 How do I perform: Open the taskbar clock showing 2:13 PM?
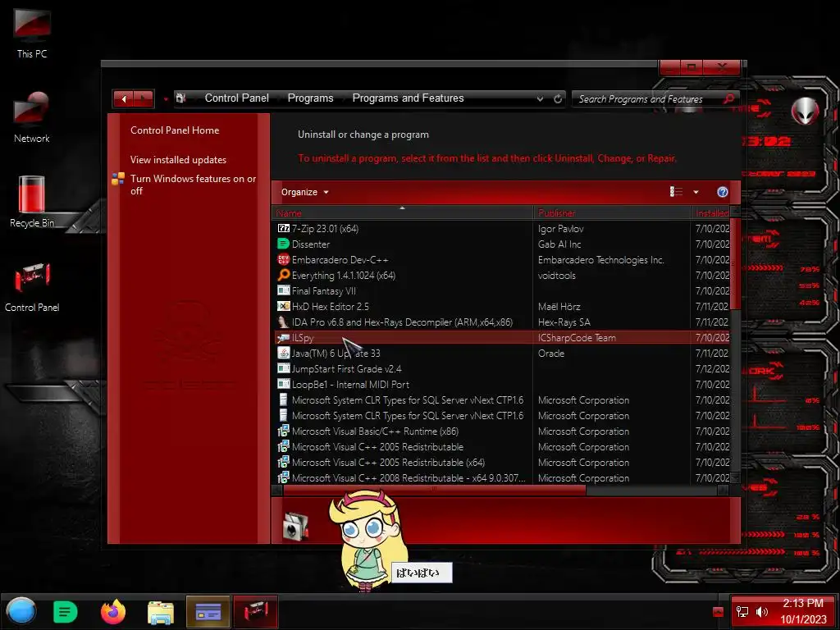(803, 611)
